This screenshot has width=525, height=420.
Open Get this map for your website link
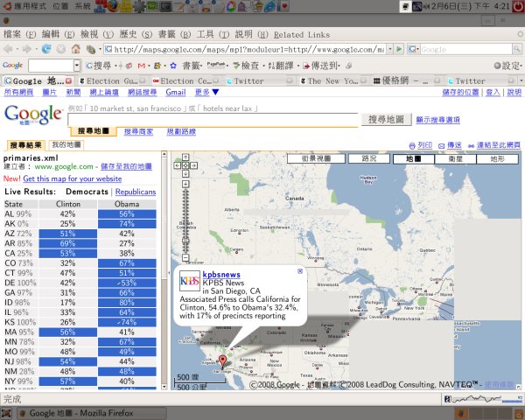click(73, 178)
